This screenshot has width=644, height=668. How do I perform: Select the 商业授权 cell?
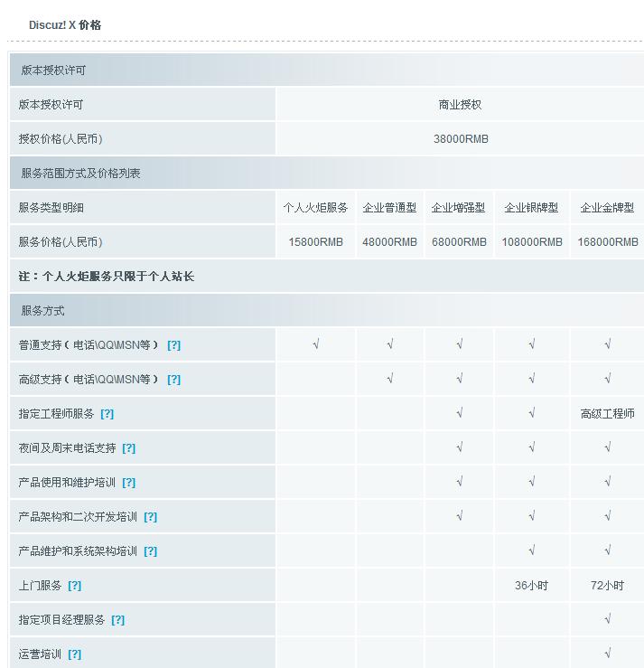pyautogui.click(x=460, y=105)
